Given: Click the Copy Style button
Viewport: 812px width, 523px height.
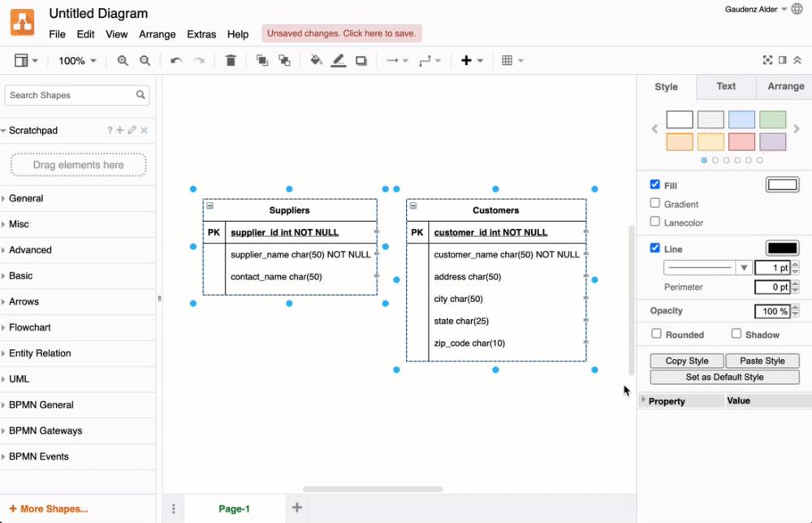Looking at the screenshot, I should pos(687,361).
